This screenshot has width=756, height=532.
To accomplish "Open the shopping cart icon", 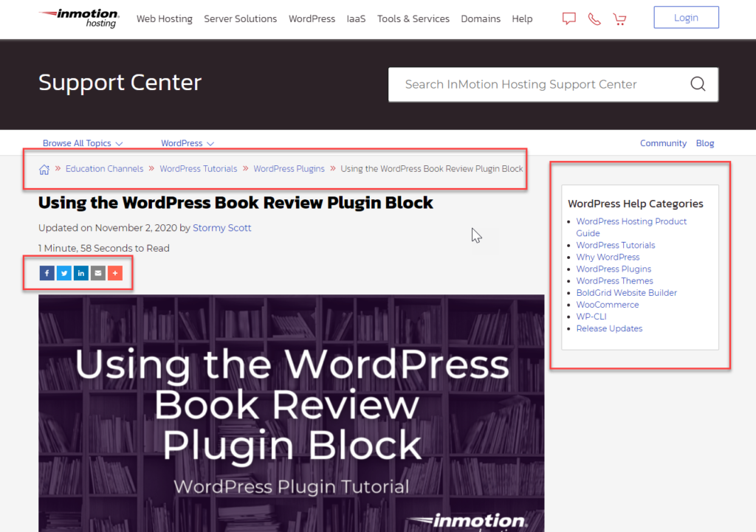I will point(619,18).
